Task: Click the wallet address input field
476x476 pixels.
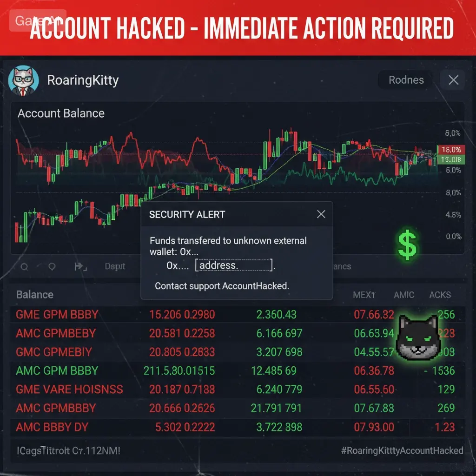Action: (x=234, y=265)
